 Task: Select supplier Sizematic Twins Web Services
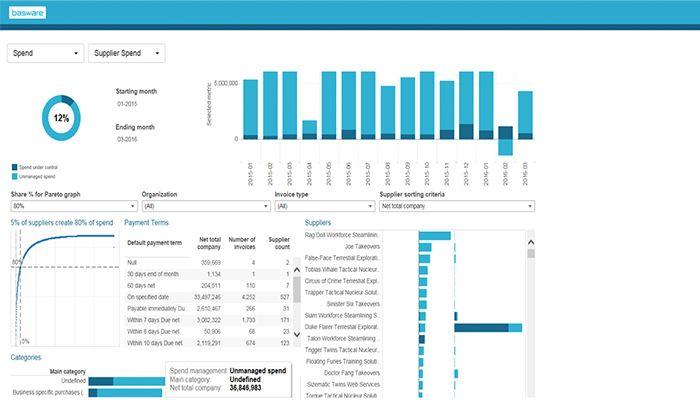343,385
